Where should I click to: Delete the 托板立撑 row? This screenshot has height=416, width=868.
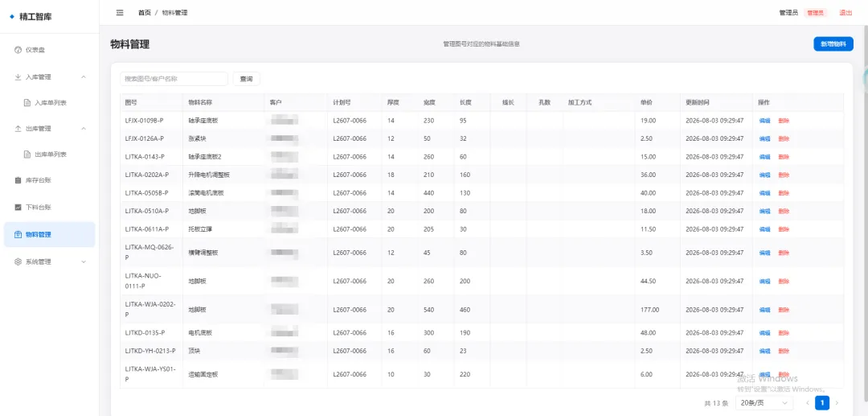pyautogui.click(x=784, y=229)
